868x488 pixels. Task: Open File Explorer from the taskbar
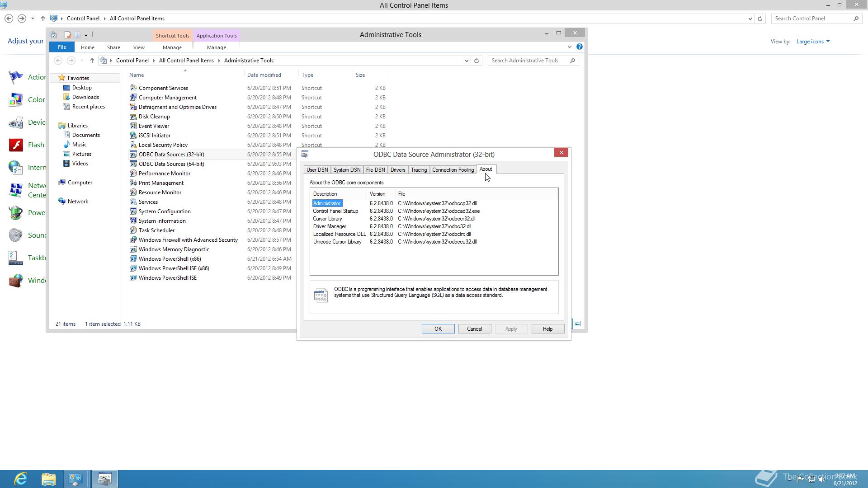point(49,479)
